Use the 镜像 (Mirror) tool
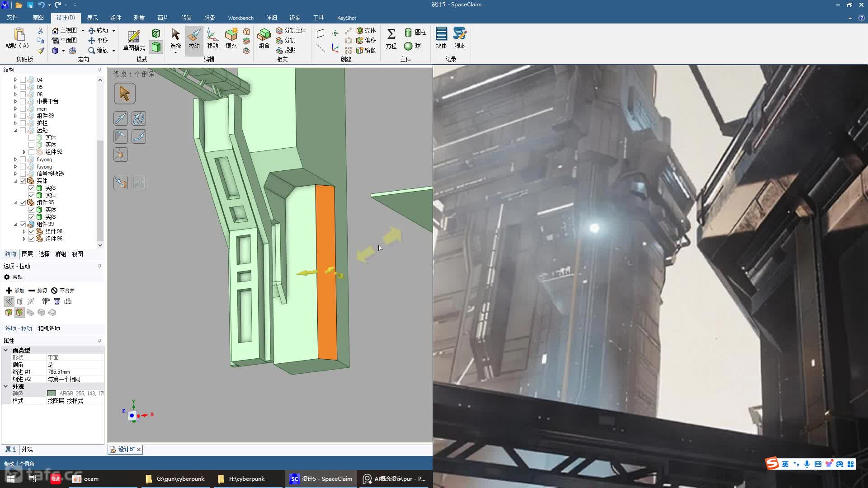Viewport: 868px width, 488px height. pos(366,50)
